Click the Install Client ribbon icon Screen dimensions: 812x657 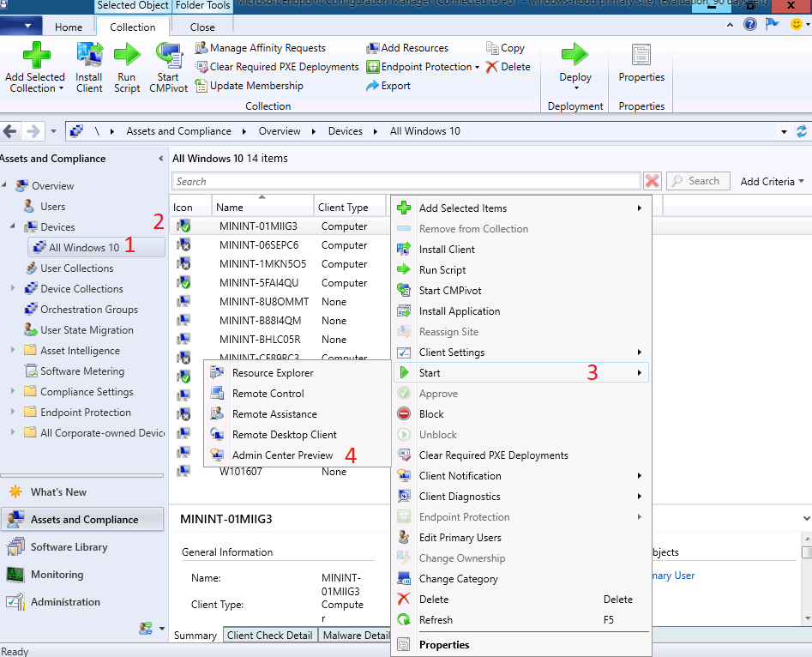point(89,55)
